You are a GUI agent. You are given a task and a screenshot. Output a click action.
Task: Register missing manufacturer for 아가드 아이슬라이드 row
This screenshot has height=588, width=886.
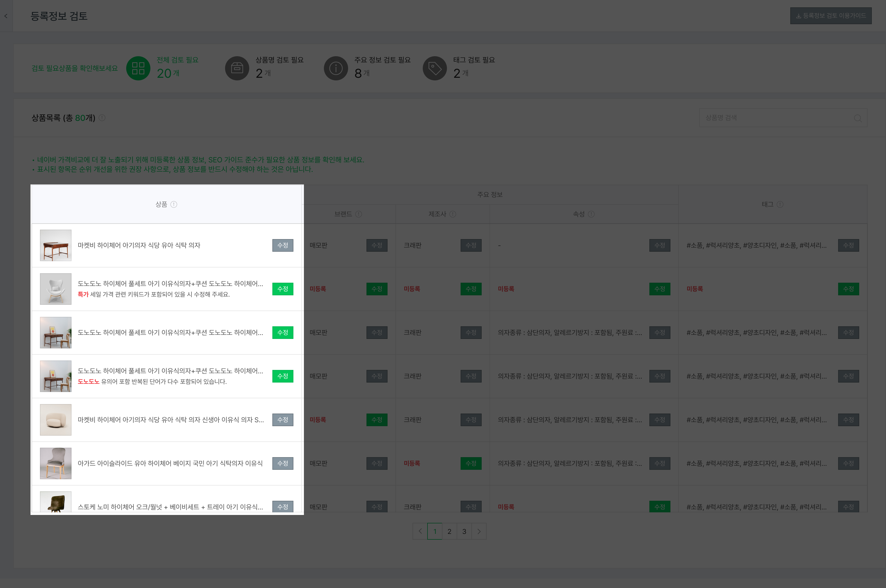[x=471, y=463]
